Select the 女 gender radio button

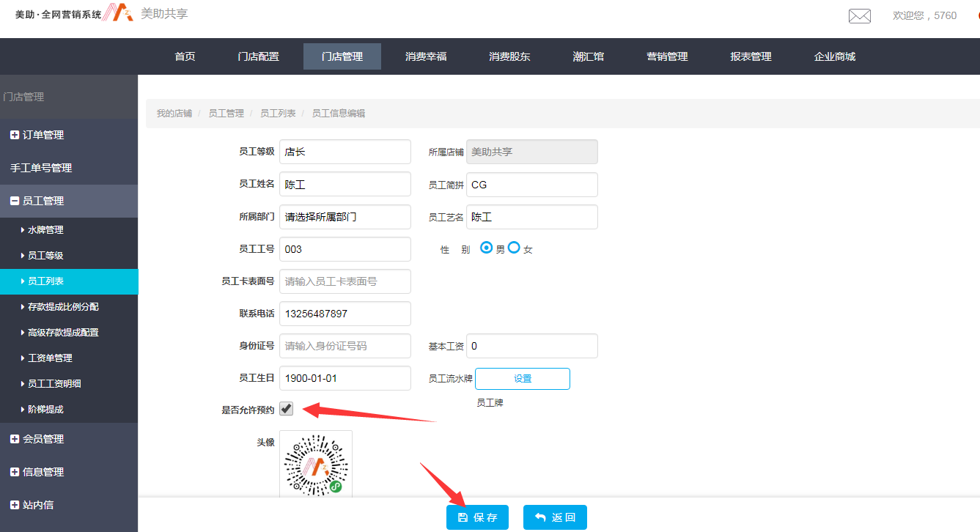click(514, 248)
